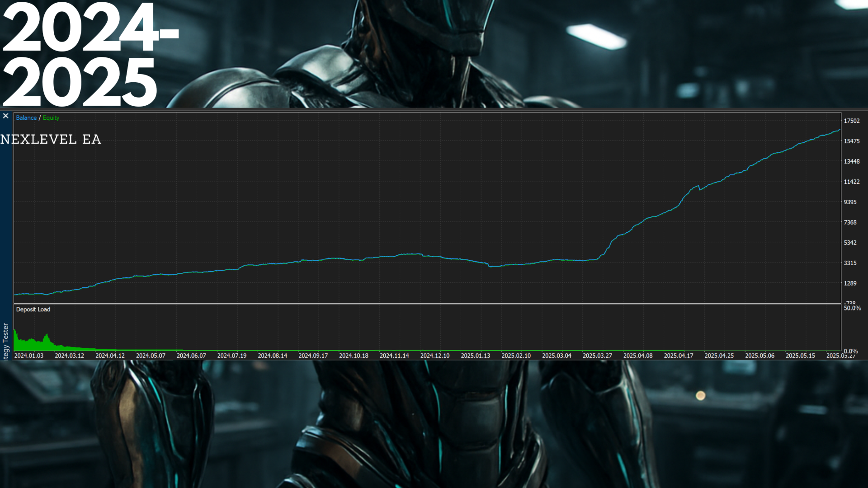Click the 2025.05.15 date marker

(x=800, y=356)
